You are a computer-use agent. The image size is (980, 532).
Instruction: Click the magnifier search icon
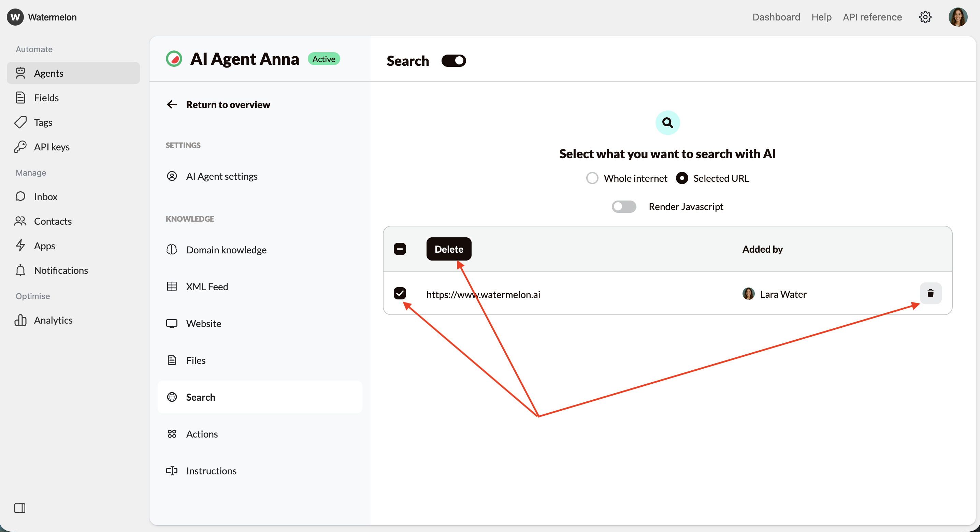click(667, 123)
